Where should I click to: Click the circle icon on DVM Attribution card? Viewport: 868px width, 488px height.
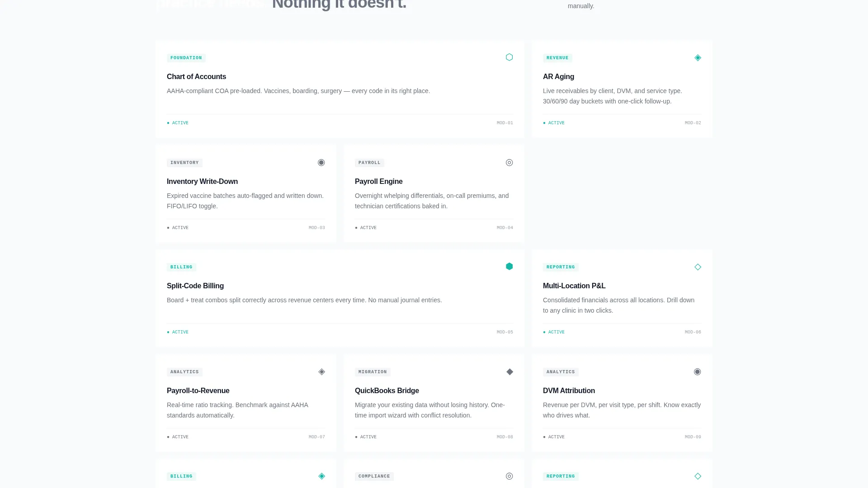697,372
